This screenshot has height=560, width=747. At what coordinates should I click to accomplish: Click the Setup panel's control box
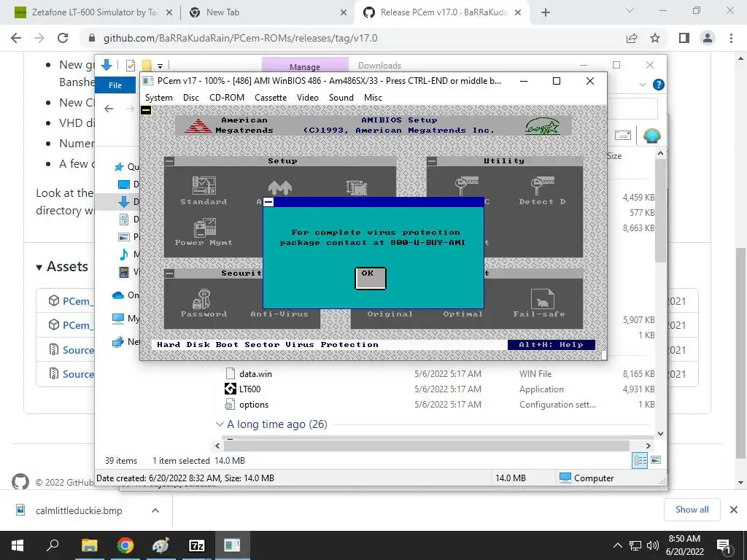(169, 161)
